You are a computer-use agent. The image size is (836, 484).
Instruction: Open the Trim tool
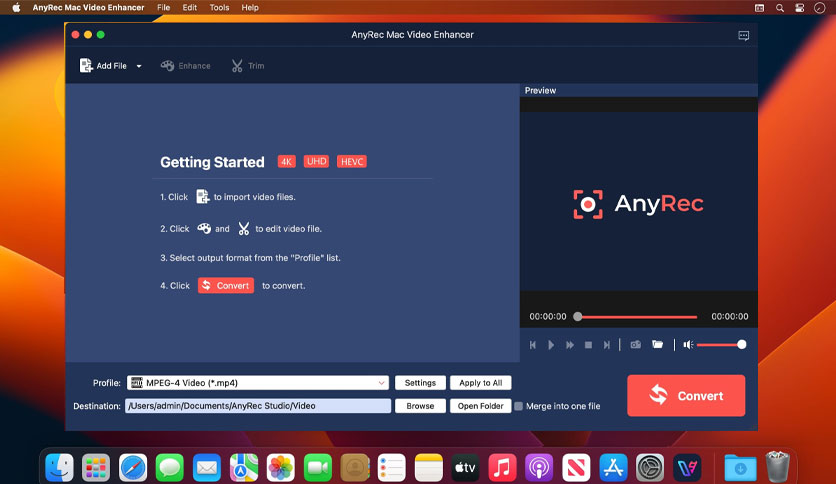click(x=248, y=66)
